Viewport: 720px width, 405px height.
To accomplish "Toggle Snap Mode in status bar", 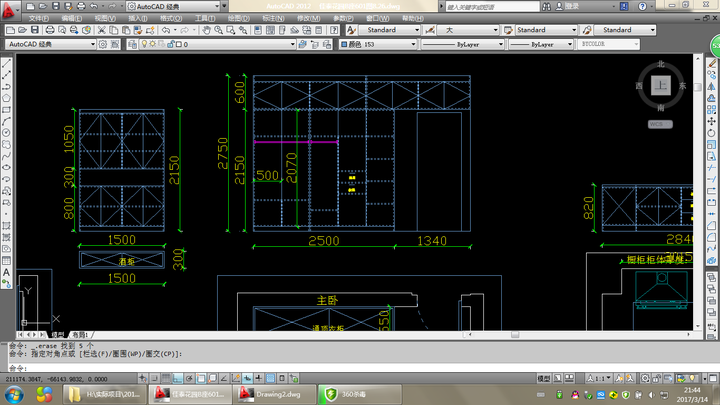I will [154, 378].
